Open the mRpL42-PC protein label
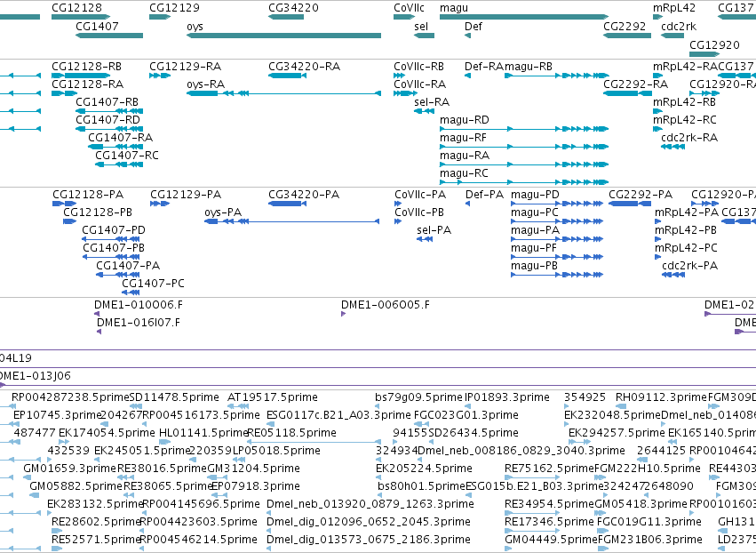 point(686,249)
